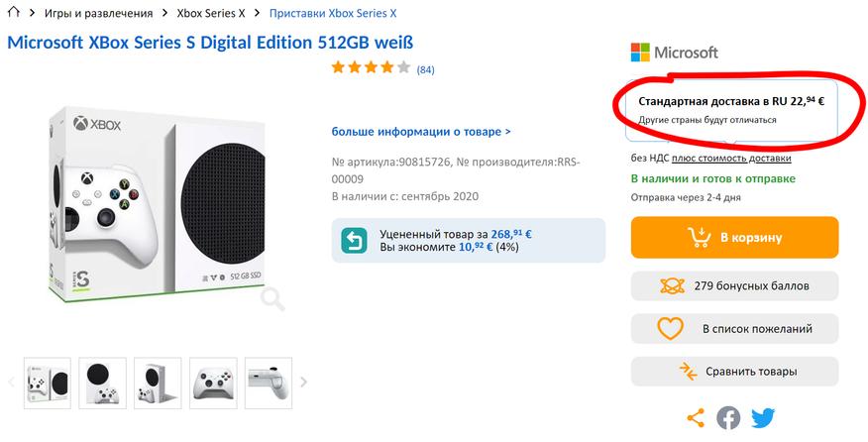Screen dimensions: 868x442
Task: Click the home icon in breadcrumb
Action: tap(13, 14)
